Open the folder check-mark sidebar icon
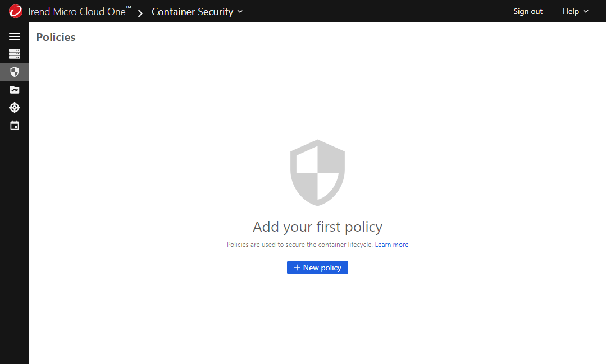Screen dimensions: 606x364 click(x=15, y=90)
